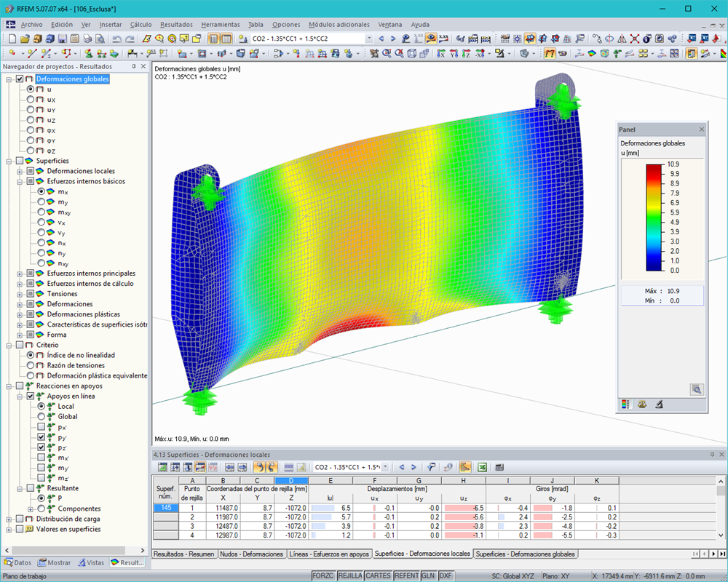This screenshot has height=582, width=728.
Task: Expand Esfuerzos internos principales node
Action: coord(20,274)
